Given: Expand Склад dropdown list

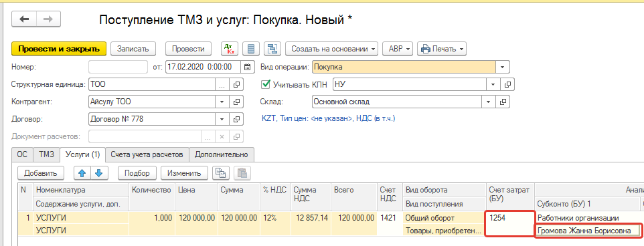Looking at the screenshot, I should (x=489, y=102).
